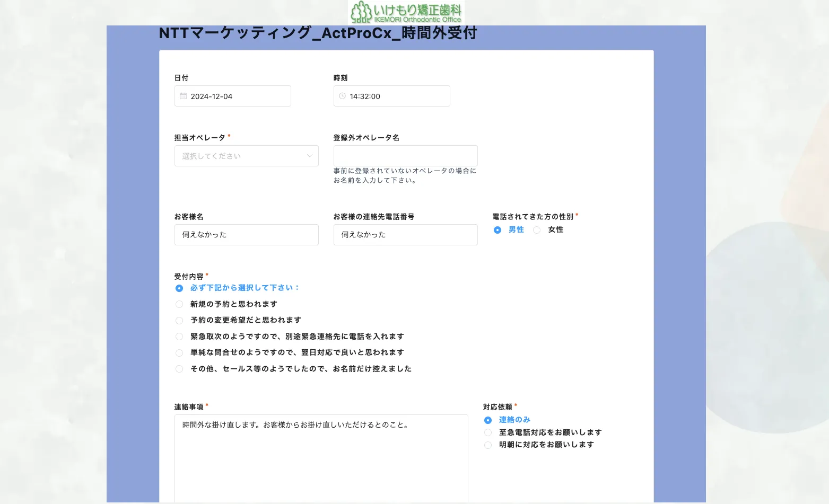Click the 日付 input showing 2024-12-04
This screenshot has width=829, height=504.
click(233, 96)
